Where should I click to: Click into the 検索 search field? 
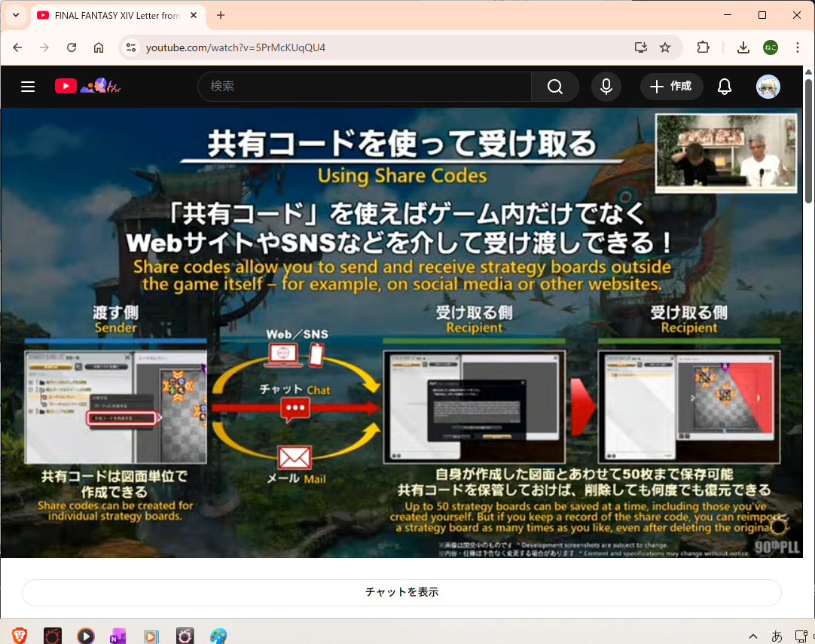tap(365, 87)
